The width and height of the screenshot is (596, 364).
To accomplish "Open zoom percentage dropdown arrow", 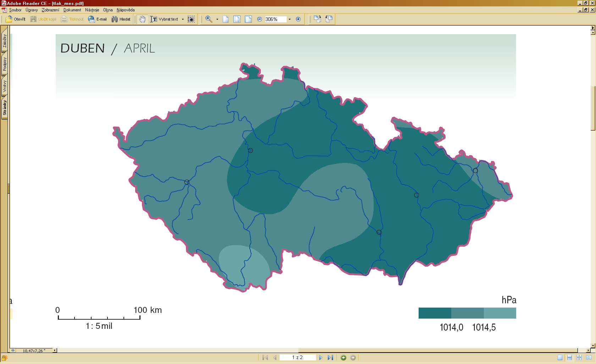I will click(x=289, y=19).
